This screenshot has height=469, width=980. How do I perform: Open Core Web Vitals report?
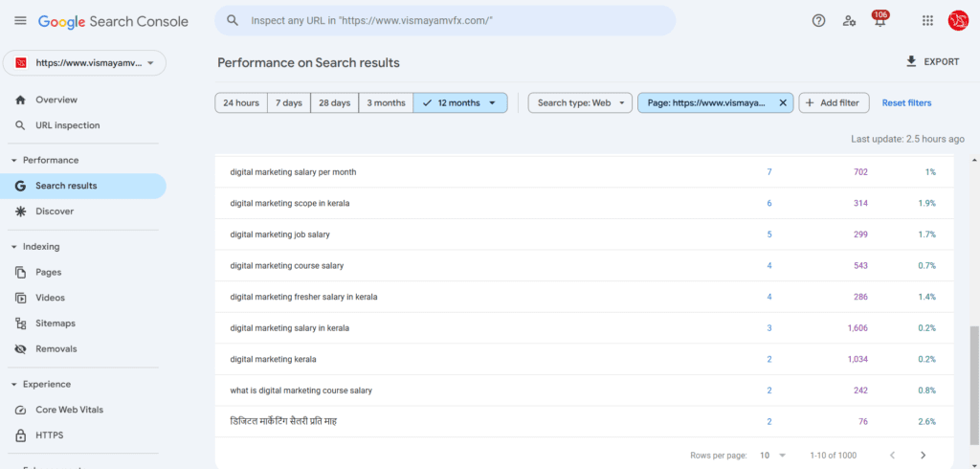click(83, 411)
